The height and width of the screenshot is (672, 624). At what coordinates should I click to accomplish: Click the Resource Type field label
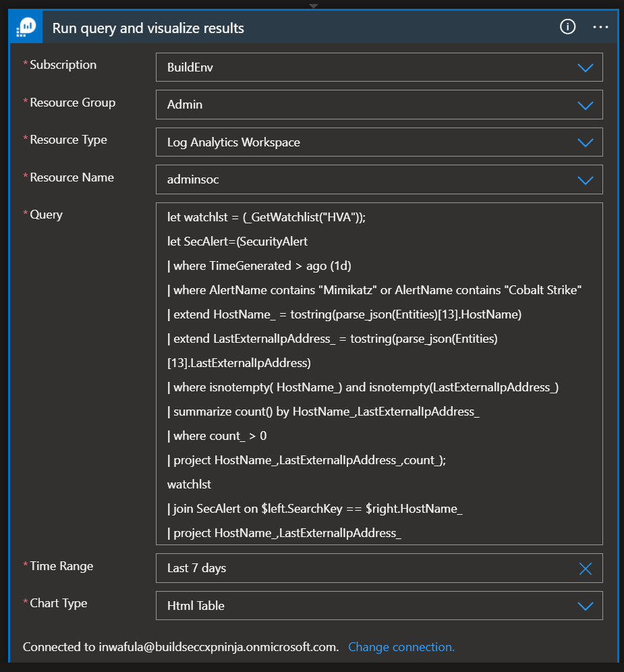68,140
